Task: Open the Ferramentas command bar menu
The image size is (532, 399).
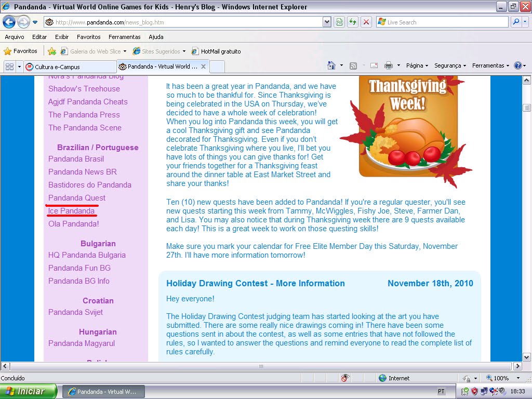Action: [490, 65]
